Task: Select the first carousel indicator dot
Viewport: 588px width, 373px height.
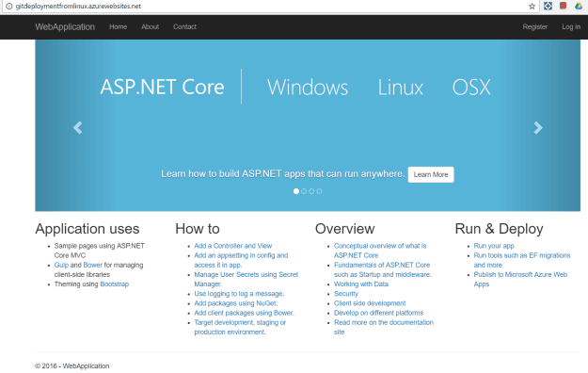Action: coord(296,191)
